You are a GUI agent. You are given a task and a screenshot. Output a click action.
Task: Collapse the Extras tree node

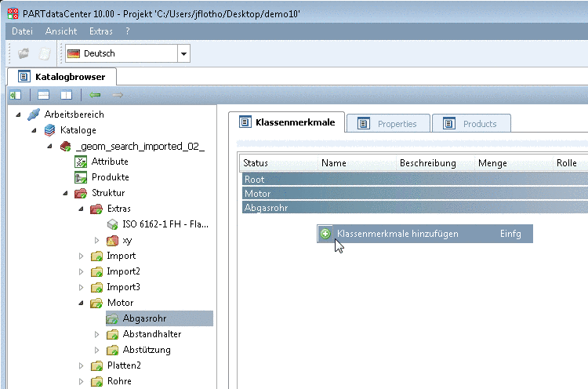[x=81, y=209]
